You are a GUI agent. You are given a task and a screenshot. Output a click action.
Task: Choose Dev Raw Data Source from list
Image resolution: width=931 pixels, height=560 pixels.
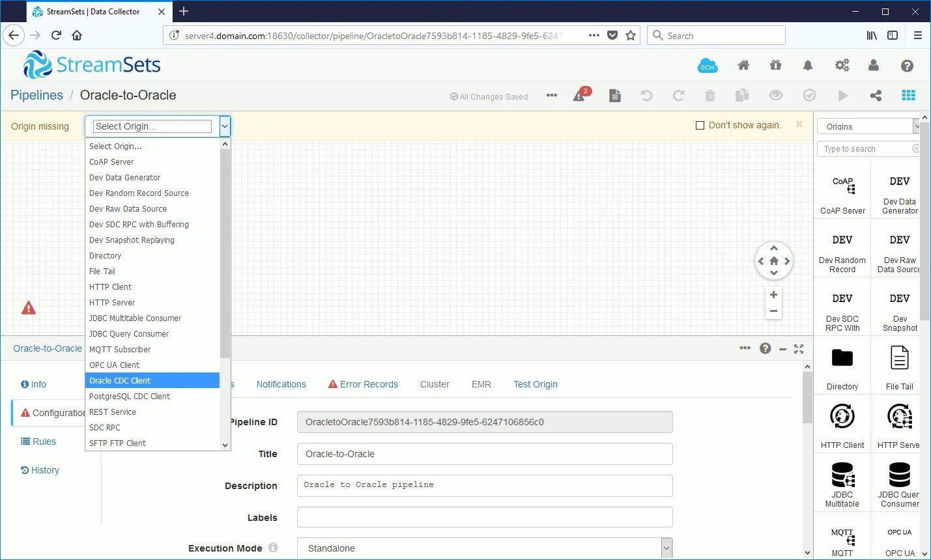tap(152, 208)
